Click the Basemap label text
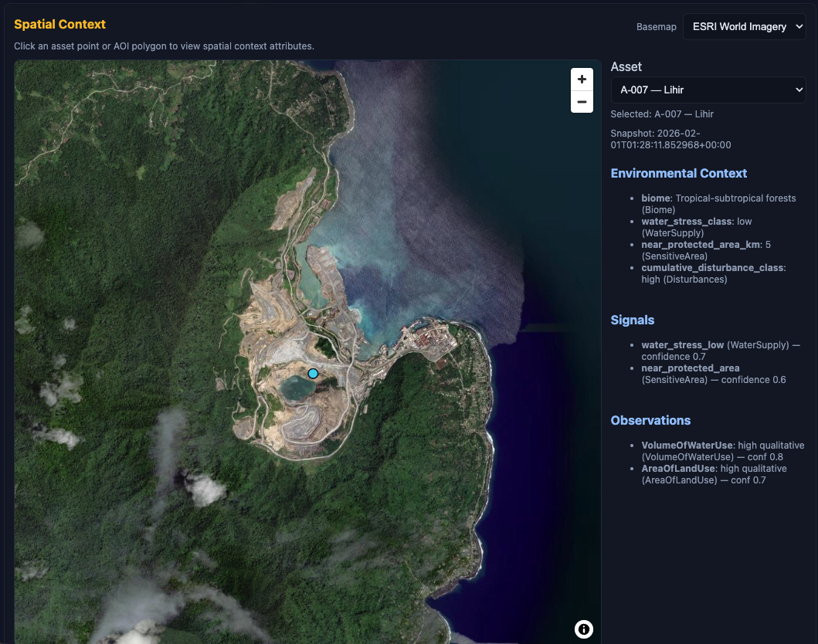 [x=656, y=27]
